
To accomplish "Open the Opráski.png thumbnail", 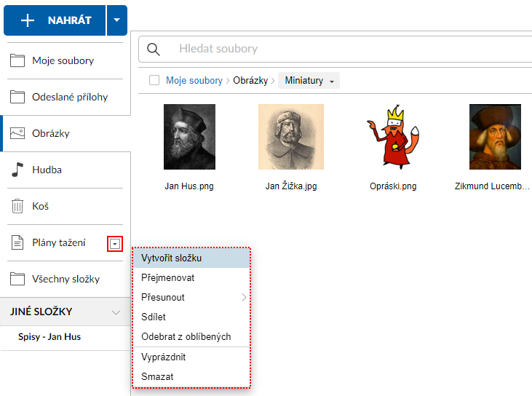I will point(393,138).
